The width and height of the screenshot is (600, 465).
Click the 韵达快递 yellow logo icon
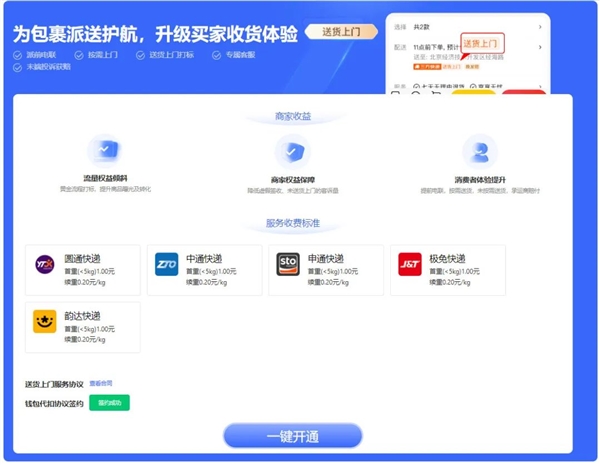tap(45, 321)
